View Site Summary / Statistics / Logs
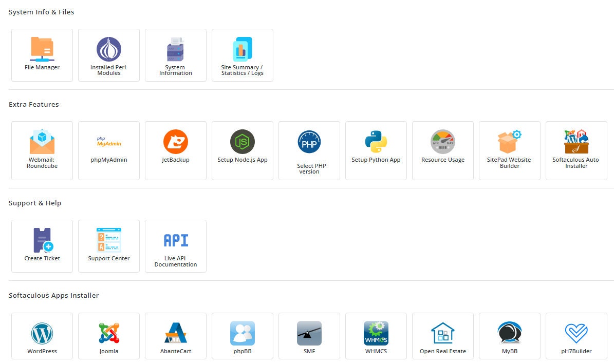 coord(242,55)
